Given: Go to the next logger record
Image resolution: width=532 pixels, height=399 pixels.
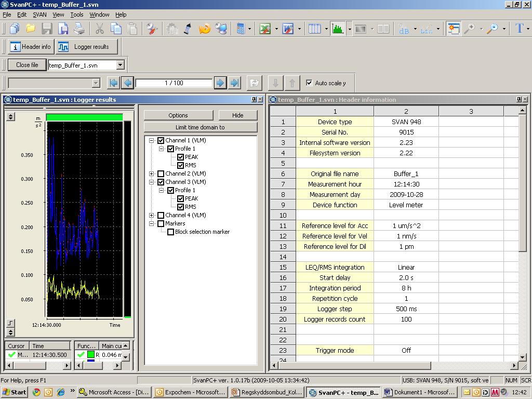Looking at the screenshot, I should click(220, 83).
